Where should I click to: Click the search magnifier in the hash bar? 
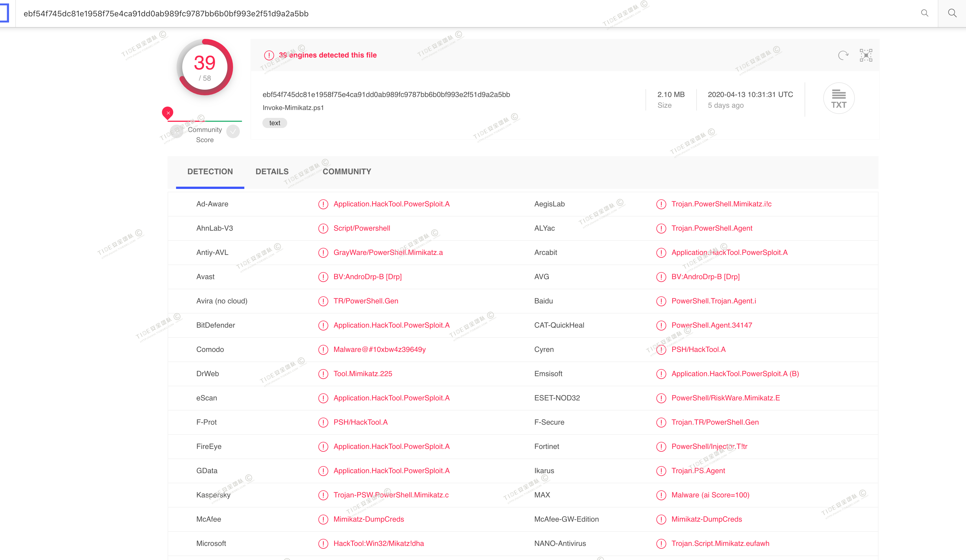coord(925,14)
